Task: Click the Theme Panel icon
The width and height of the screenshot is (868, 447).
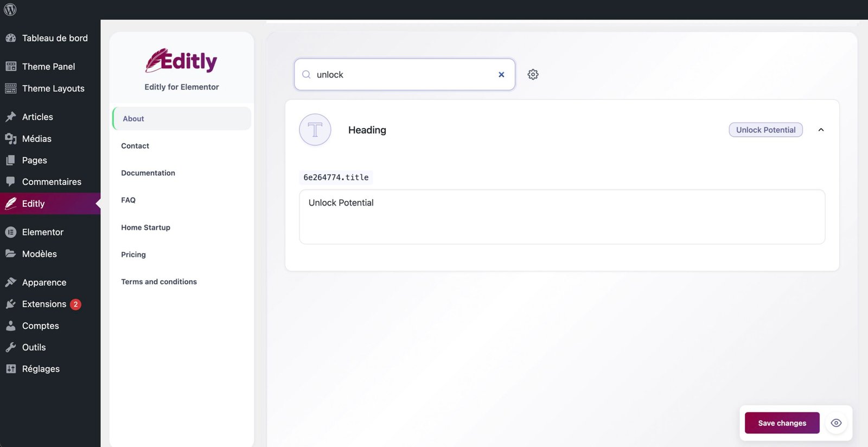Action: [11, 66]
